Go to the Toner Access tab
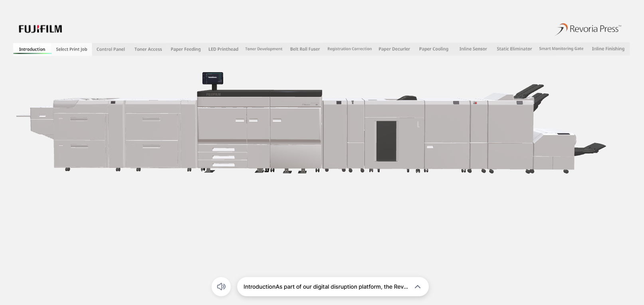644x305 pixels. pyautogui.click(x=148, y=49)
